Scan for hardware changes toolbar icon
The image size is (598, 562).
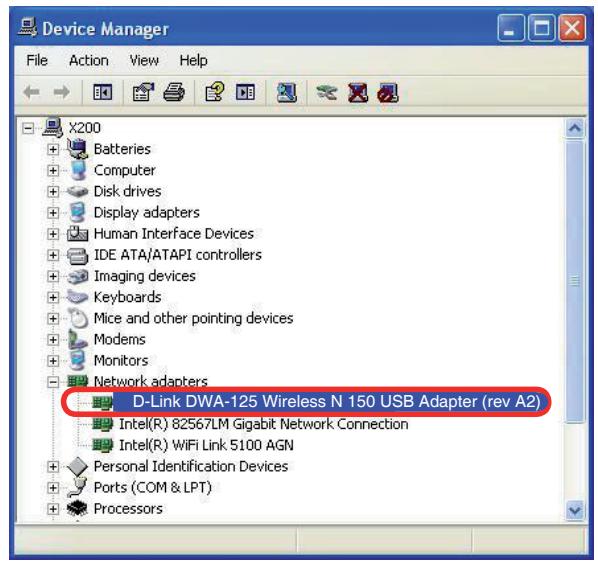286,92
